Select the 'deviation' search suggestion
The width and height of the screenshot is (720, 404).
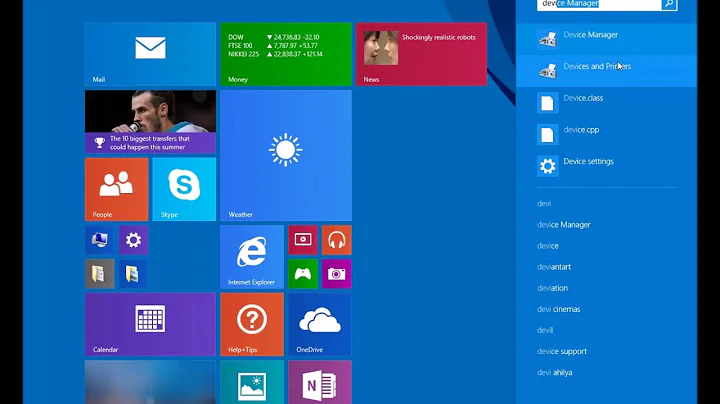click(552, 288)
